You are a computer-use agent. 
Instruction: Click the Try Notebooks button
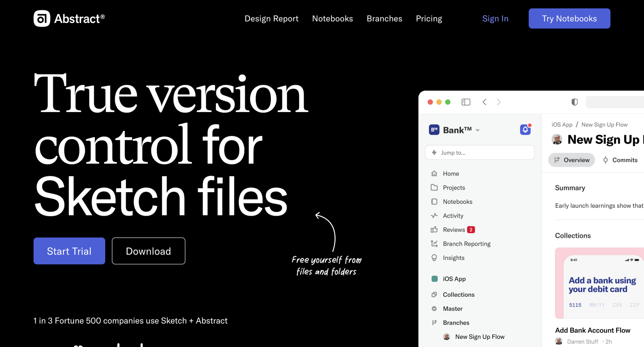[569, 18]
